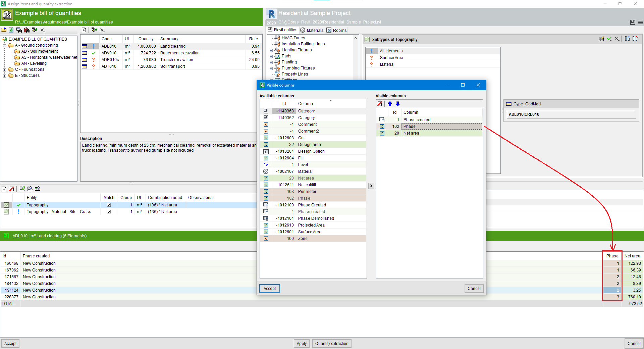Viewport: 644px width, 349px height.
Task: Click the red books binoculars search icon
Action: (27, 30)
